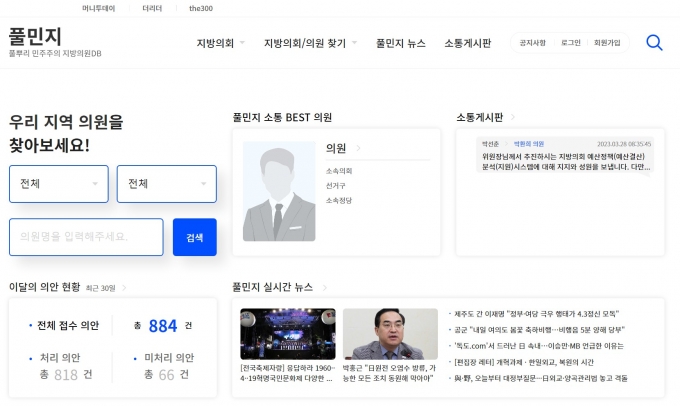Open the 박홍근 news thumbnail image
The width and height of the screenshot is (680, 406).
point(389,334)
